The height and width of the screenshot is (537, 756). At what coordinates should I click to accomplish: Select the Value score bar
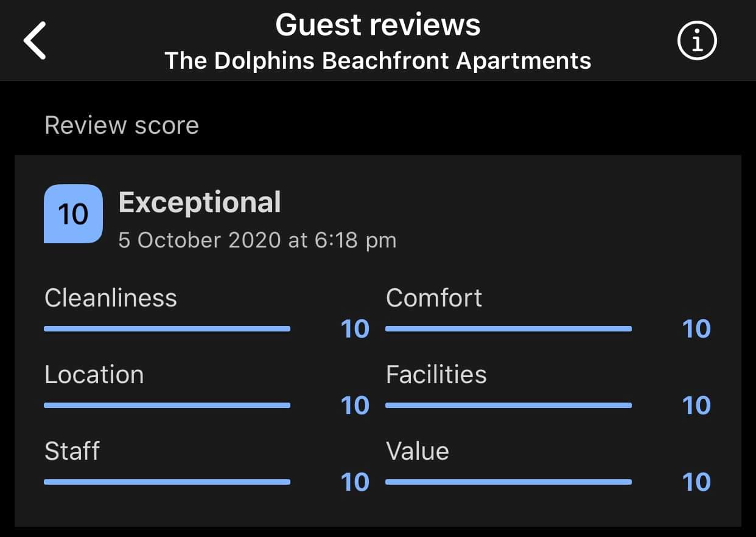click(509, 482)
